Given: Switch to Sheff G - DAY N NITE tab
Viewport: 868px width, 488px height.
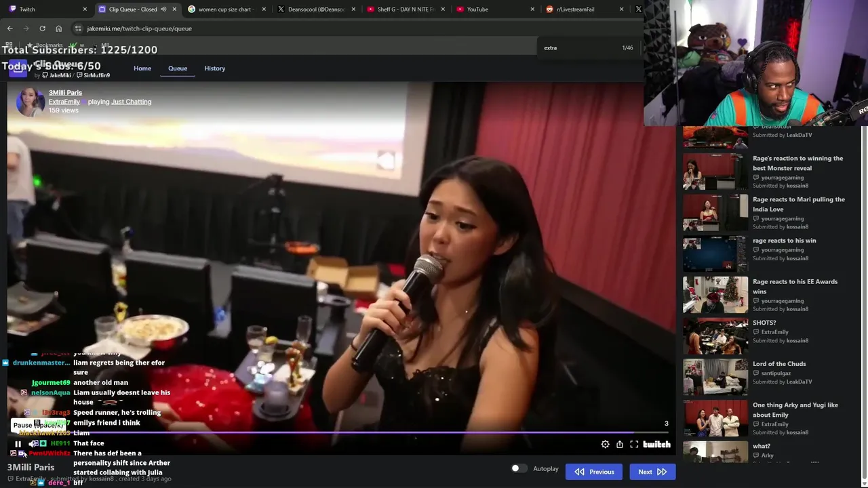Looking at the screenshot, I should (x=406, y=9).
